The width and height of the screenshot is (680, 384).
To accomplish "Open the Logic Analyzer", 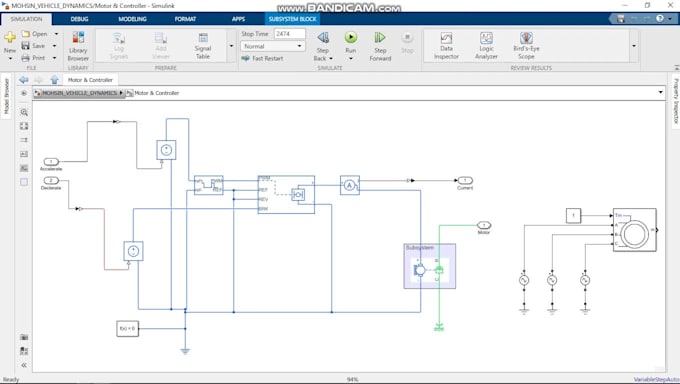I will point(486,46).
